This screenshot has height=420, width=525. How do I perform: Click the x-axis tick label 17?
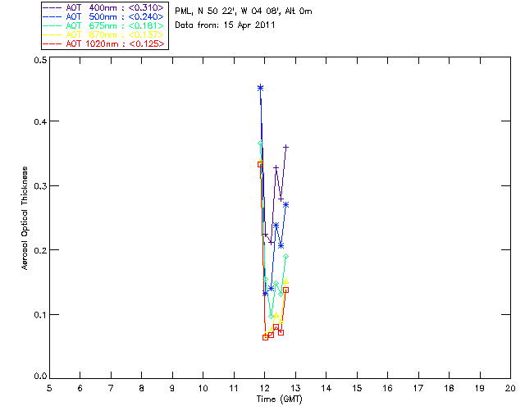coord(418,389)
